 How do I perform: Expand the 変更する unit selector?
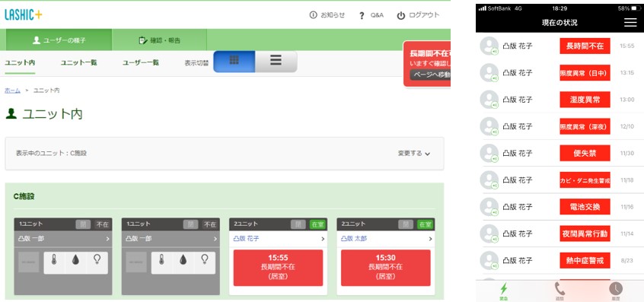pos(414,154)
